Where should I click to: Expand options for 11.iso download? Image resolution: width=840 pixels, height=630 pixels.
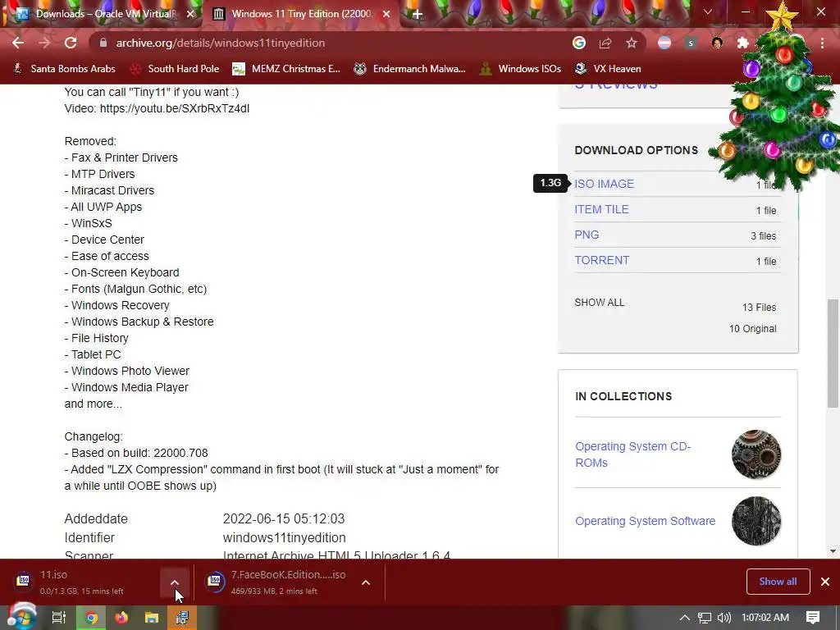coord(174,582)
